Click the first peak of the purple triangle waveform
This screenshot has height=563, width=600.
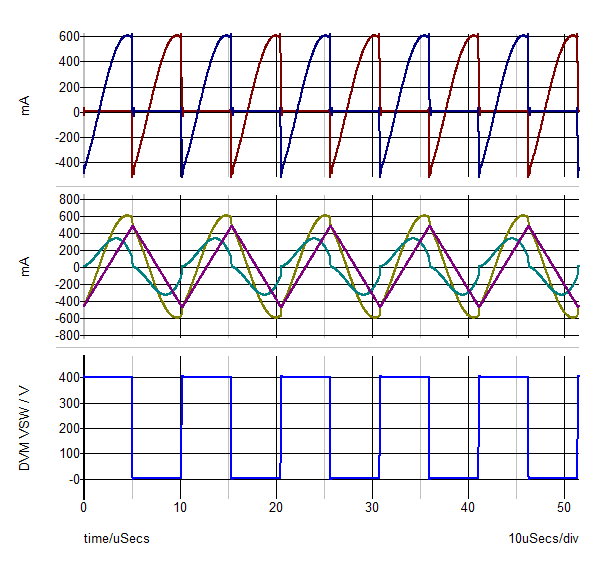pos(132,226)
